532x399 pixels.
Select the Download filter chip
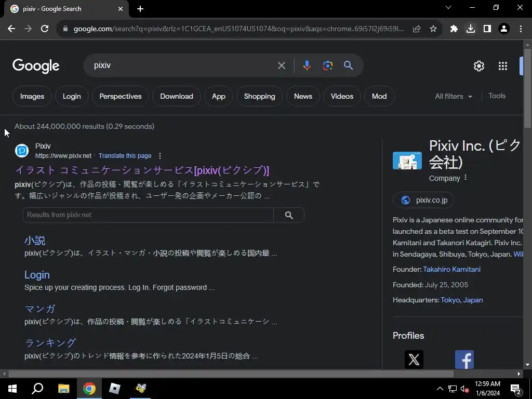pos(177,96)
